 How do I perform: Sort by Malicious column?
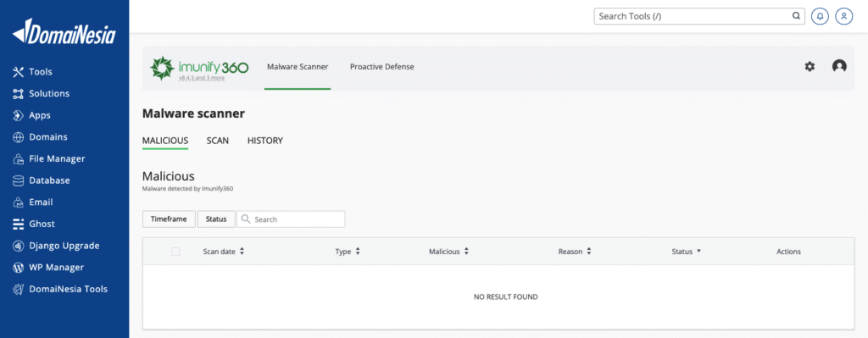449,251
